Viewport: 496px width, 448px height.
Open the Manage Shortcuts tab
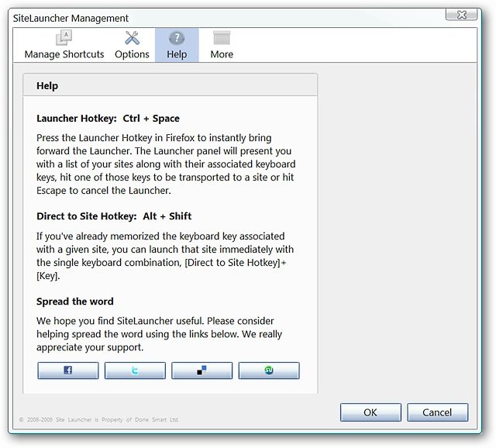click(64, 45)
